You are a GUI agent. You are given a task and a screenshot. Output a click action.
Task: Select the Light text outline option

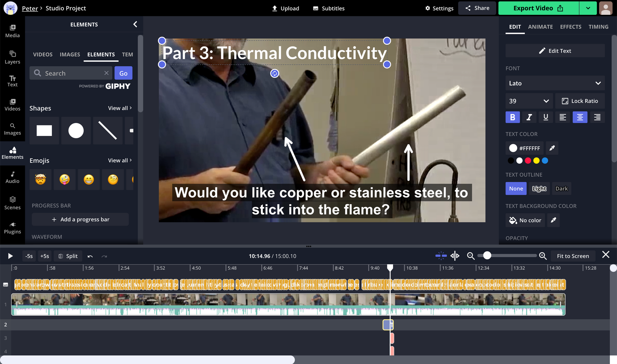pos(539,189)
